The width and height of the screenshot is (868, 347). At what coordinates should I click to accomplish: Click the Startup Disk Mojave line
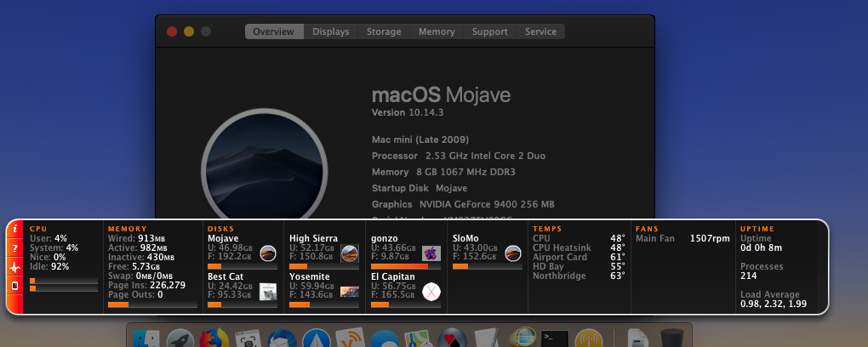pyautogui.click(x=420, y=188)
